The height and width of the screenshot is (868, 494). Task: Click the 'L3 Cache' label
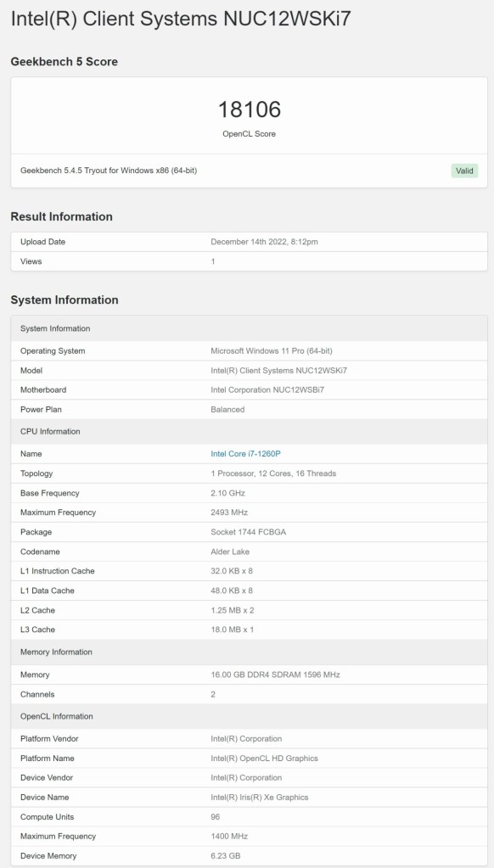tap(37, 630)
